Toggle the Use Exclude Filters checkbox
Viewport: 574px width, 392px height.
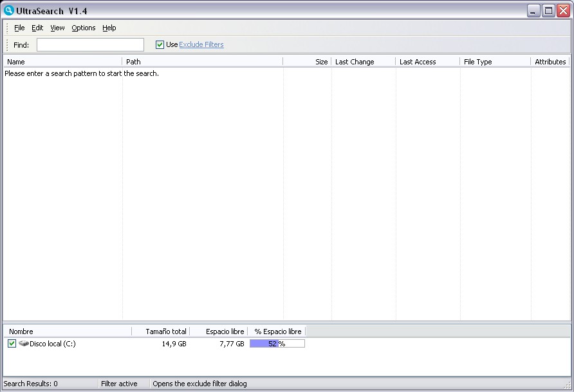click(160, 44)
